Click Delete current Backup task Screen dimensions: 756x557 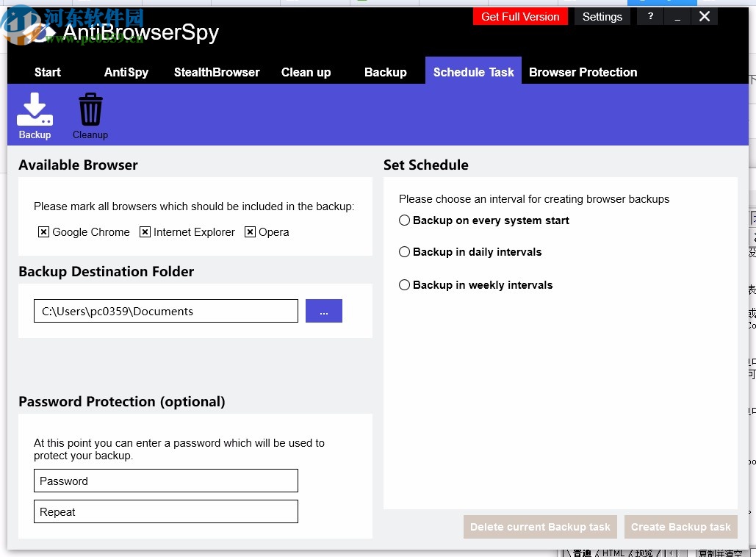[540, 526]
